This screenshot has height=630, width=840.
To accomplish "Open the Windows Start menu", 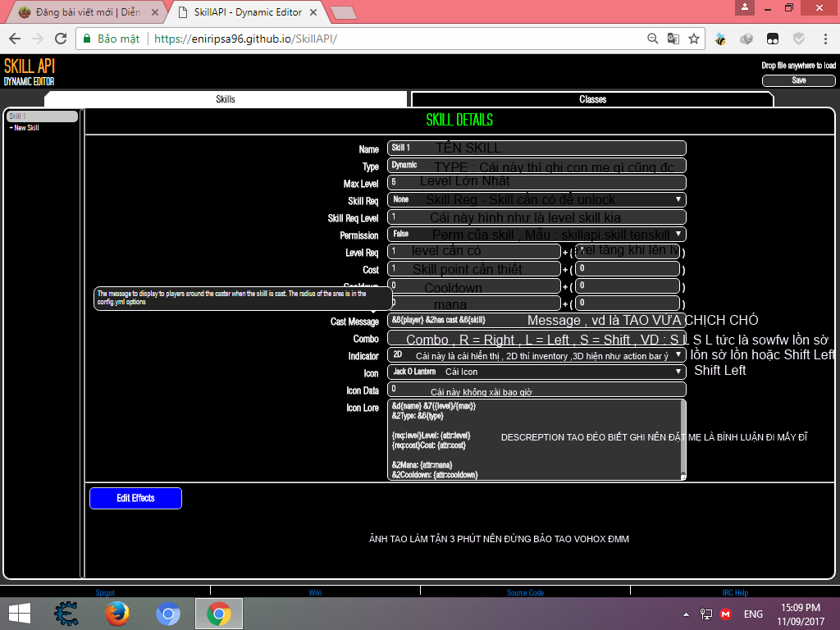I will (x=20, y=614).
